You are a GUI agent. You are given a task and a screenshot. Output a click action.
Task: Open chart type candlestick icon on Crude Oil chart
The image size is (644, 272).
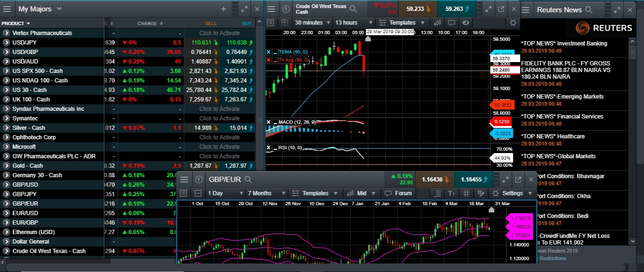coord(437,23)
